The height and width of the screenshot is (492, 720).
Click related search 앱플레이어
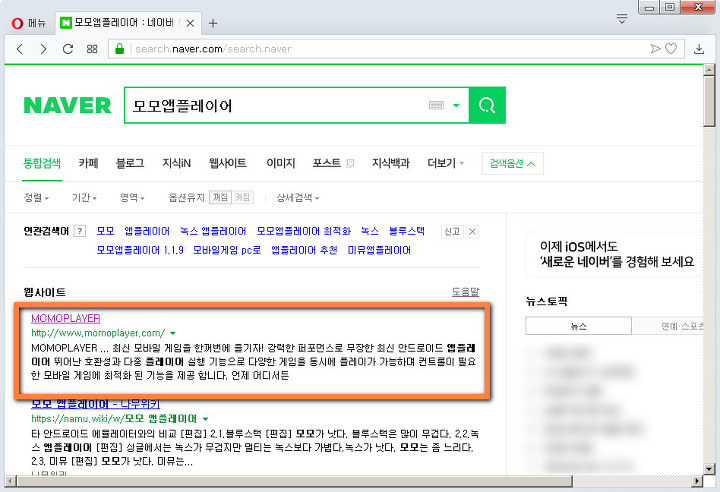(147, 231)
